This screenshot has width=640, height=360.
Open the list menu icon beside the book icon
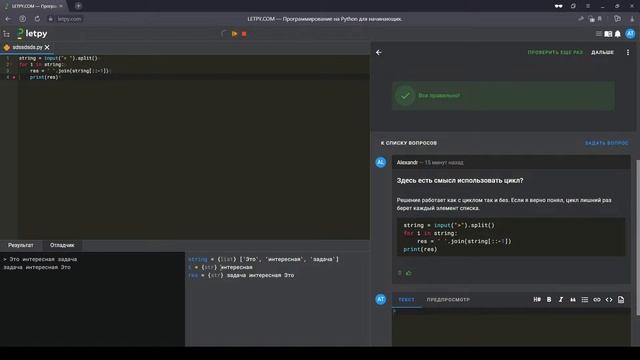599,34
